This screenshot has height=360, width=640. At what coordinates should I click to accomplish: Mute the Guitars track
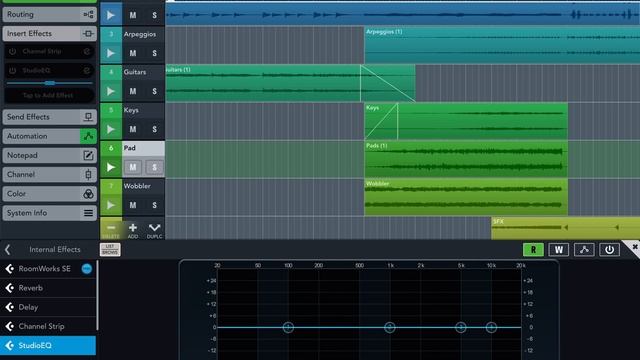[x=133, y=91]
